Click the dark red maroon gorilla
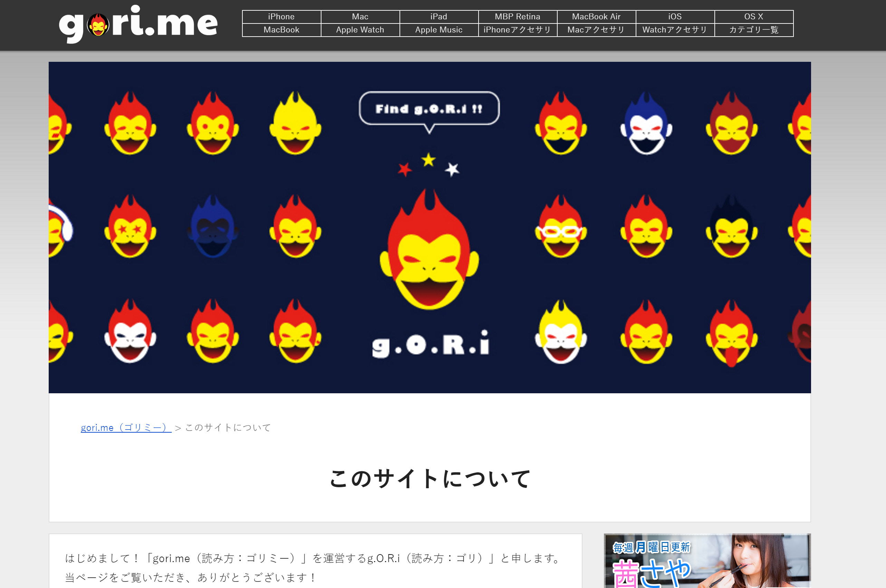This screenshot has height=588, width=886. pyautogui.click(x=732, y=123)
